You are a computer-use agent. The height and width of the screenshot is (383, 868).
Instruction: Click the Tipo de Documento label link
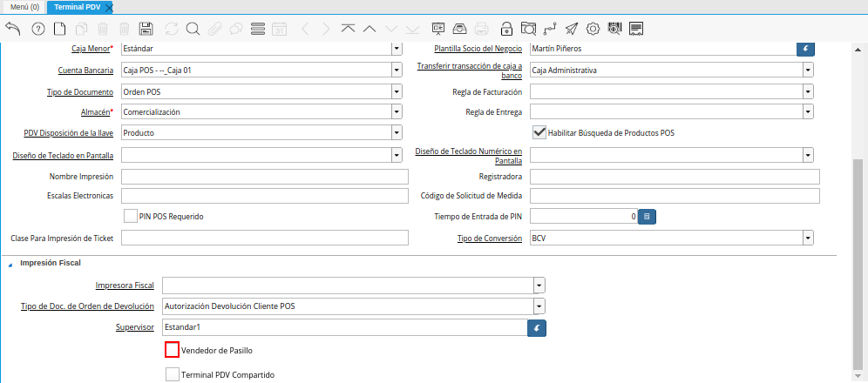[x=80, y=91]
